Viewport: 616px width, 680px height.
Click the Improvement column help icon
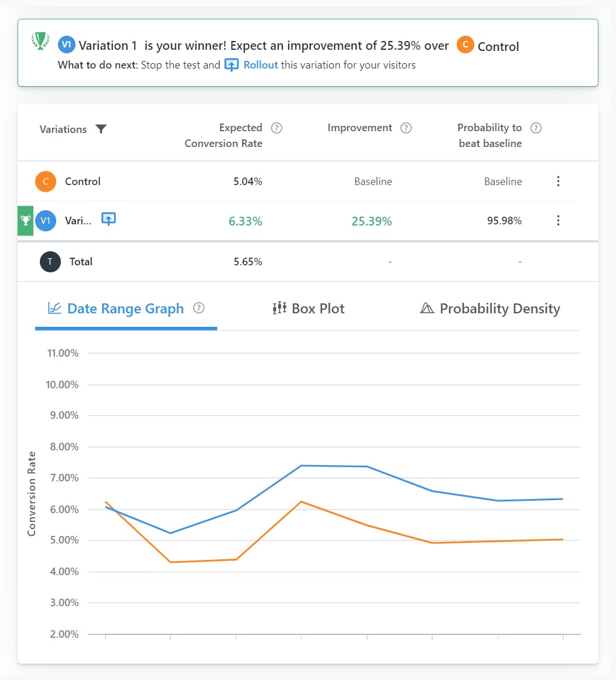click(x=406, y=128)
